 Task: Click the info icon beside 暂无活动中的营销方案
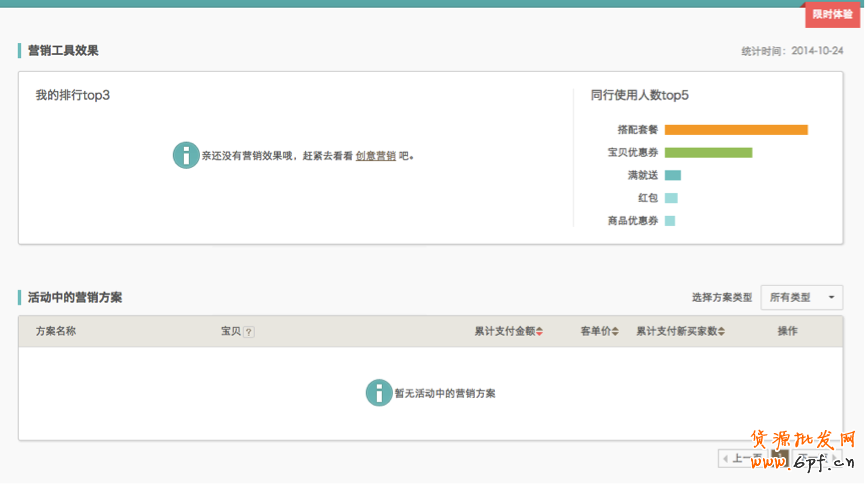click(x=379, y=393)
